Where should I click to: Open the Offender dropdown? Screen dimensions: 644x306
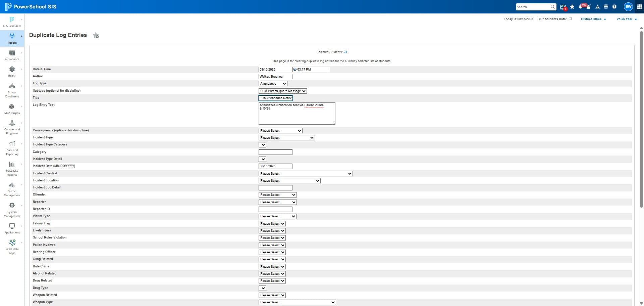click(x=277, y=195)
